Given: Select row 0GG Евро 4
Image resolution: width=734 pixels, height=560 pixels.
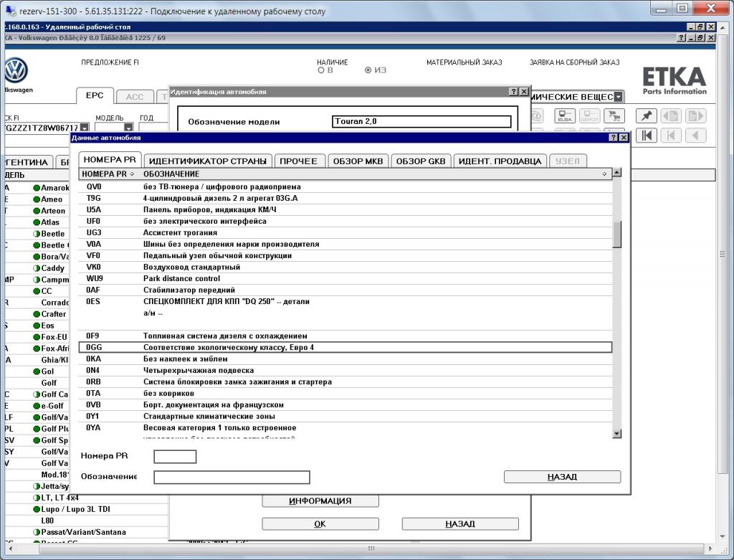Looking at the screenshot, I should (x=345, y=348).
